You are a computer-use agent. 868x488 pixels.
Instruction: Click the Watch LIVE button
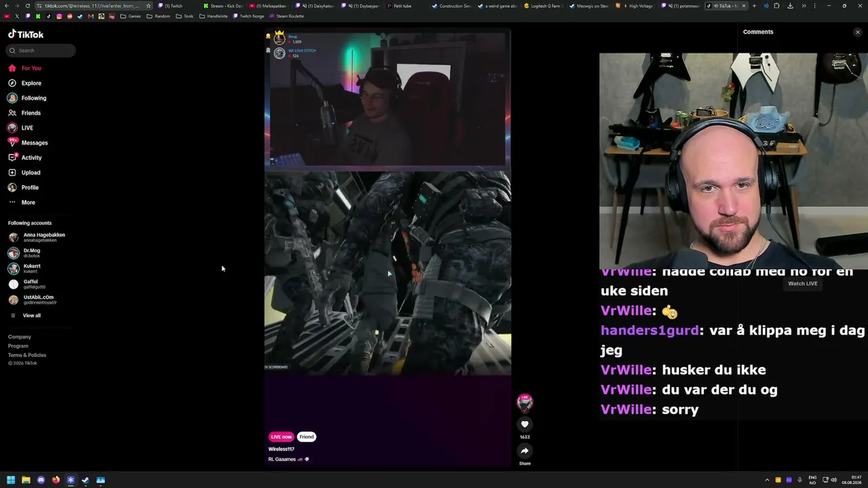(x=802, y=283)
